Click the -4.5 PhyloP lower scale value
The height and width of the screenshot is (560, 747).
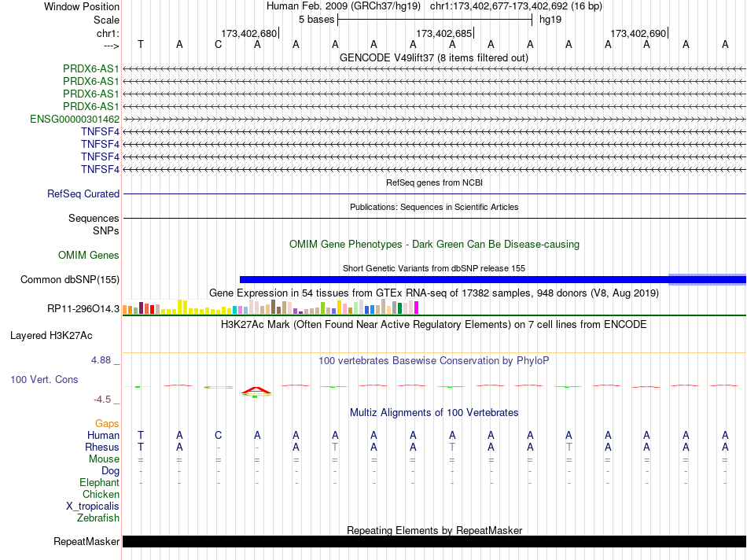click(102, 400)
